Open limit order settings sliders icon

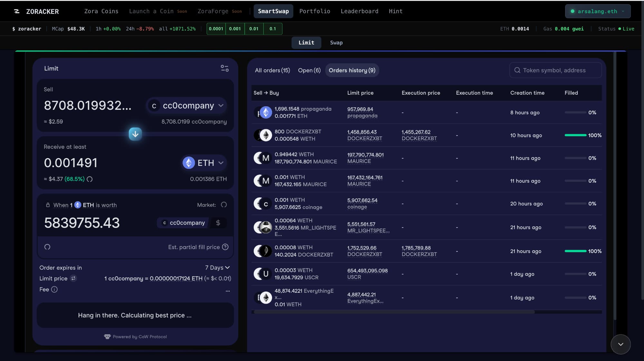[224, 68]
